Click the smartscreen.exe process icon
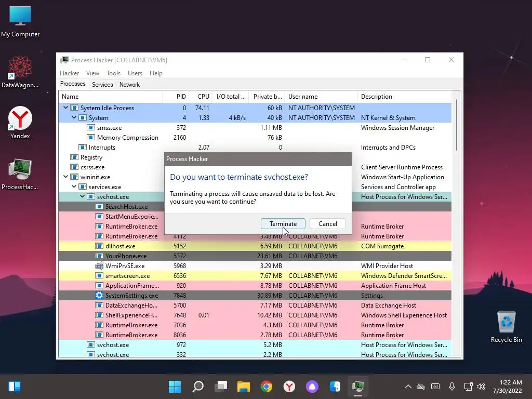This screenshot has width=532, height=399. point(99,275)
